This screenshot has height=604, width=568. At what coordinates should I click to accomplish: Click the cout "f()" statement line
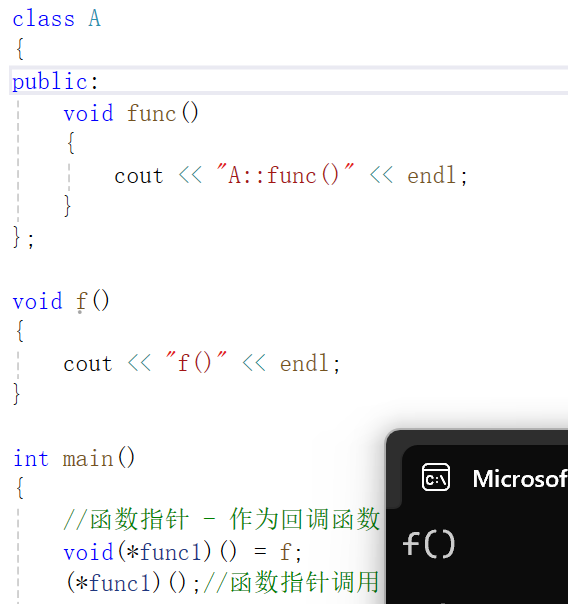click(x=202, y=363)
